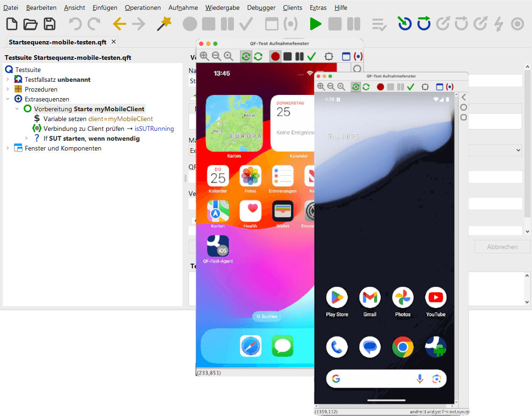532x416 pixels.
Task: Click the new file icon in toolbar
Action: [x=12, y=24]
